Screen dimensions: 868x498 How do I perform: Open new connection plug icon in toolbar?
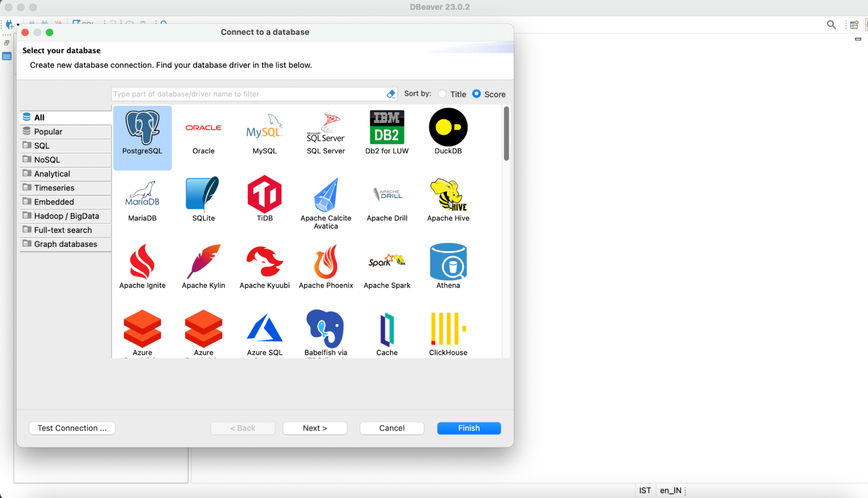point(10,25)
